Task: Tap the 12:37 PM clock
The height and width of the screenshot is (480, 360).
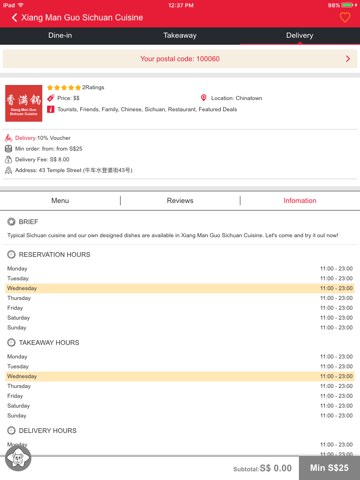Action: pyautogui.click(x=181, y=5)
